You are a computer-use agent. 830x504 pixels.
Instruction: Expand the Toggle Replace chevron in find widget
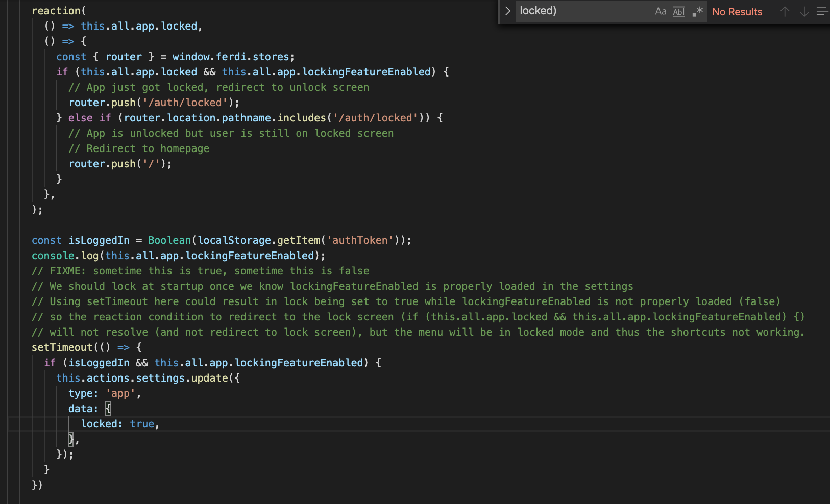507,11
